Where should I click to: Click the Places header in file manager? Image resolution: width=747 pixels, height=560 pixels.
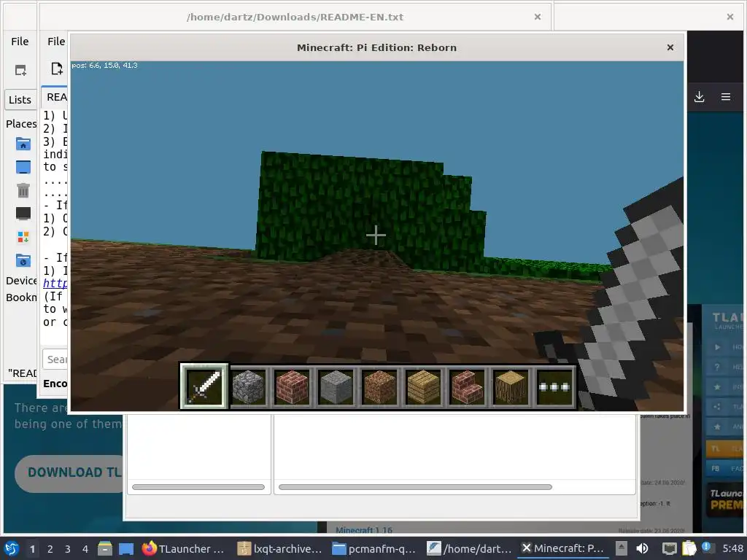coord(21,124)
